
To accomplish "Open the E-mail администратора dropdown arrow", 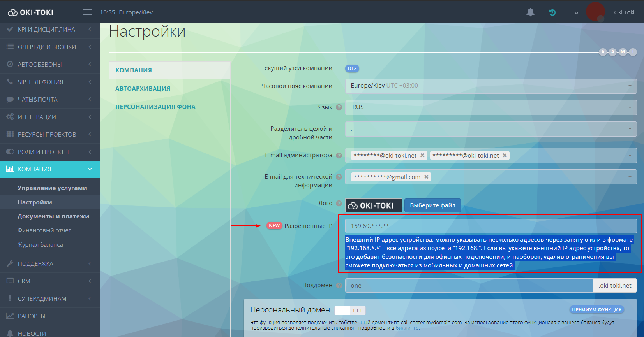I will point(630,156).
